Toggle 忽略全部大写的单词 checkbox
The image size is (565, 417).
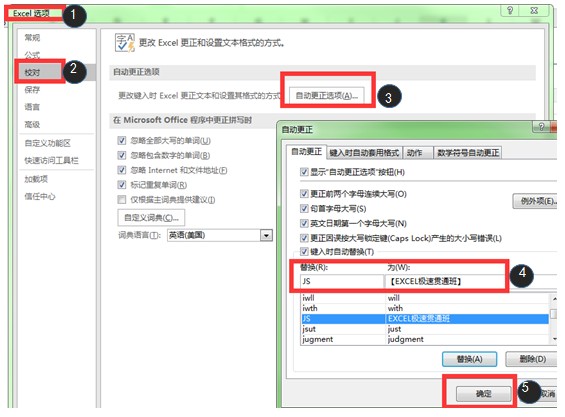coord(122,140)
